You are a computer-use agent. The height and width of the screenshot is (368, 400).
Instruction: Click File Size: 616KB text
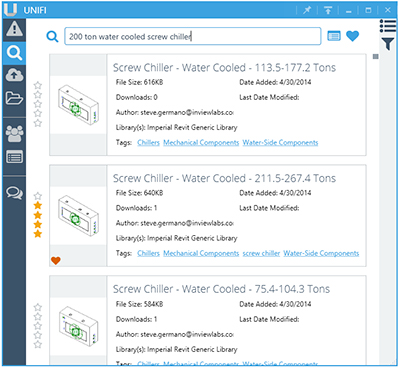pos(139,82)
